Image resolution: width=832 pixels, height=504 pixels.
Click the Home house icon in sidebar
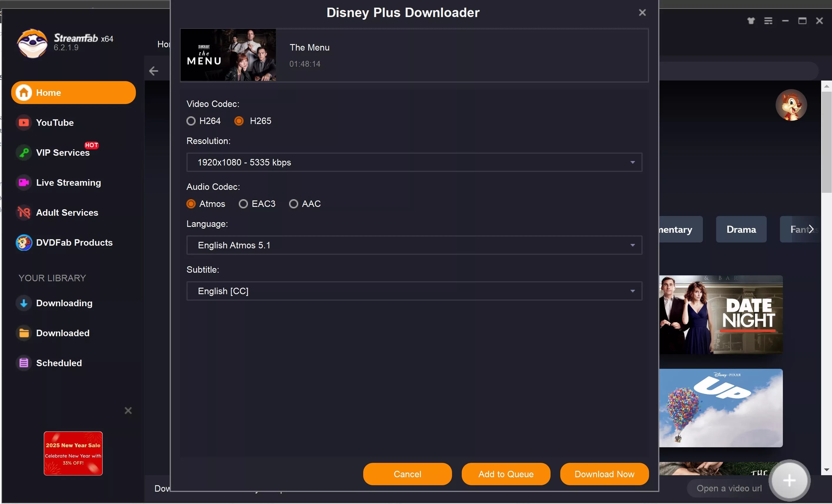(x=24, y=93)
